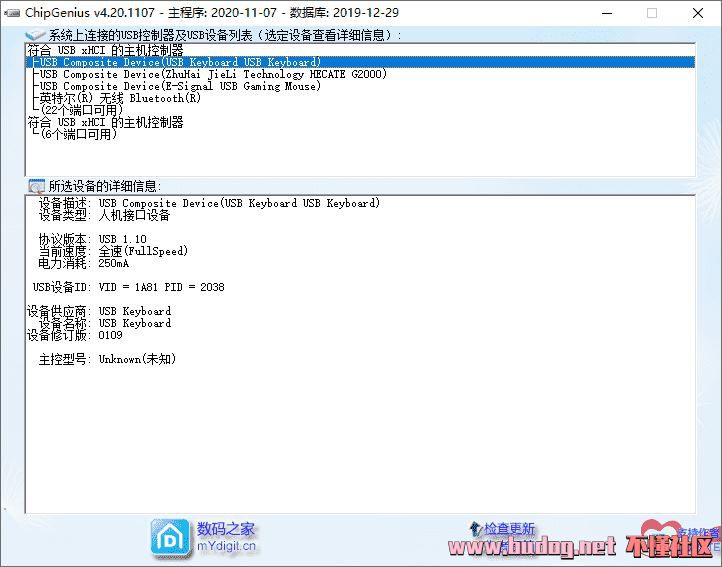The height and width of the screenshot is (567, 722).
Task: Click the 设备供应商 USB Keyboard vendor line
Action: (99, 311)
